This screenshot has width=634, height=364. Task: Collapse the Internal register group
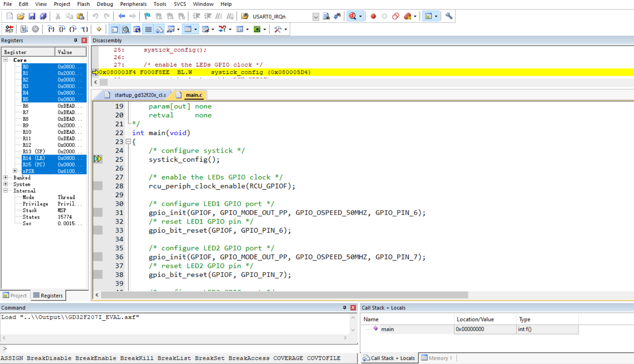tap(6, 191)
